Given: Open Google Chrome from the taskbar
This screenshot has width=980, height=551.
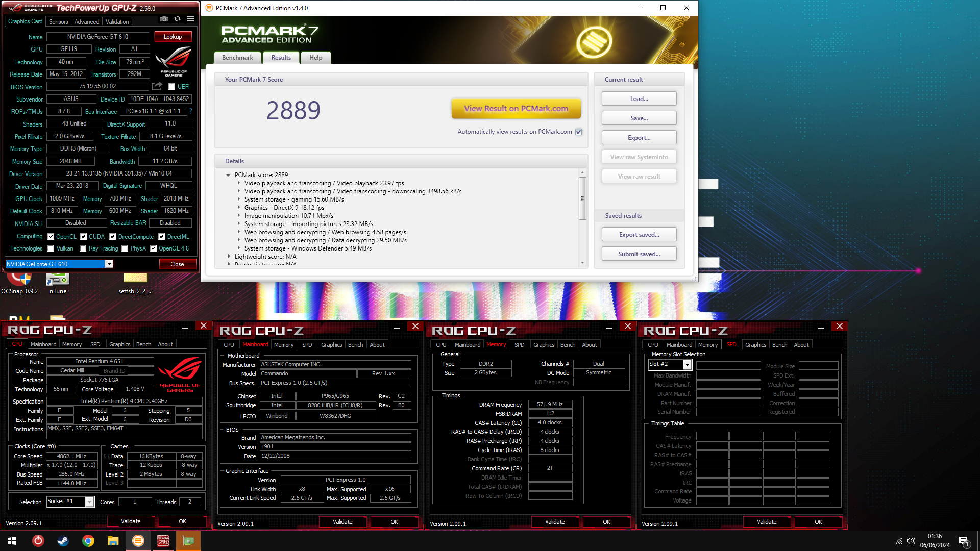Looking at the screenshot, I should (x=88, y=541).
